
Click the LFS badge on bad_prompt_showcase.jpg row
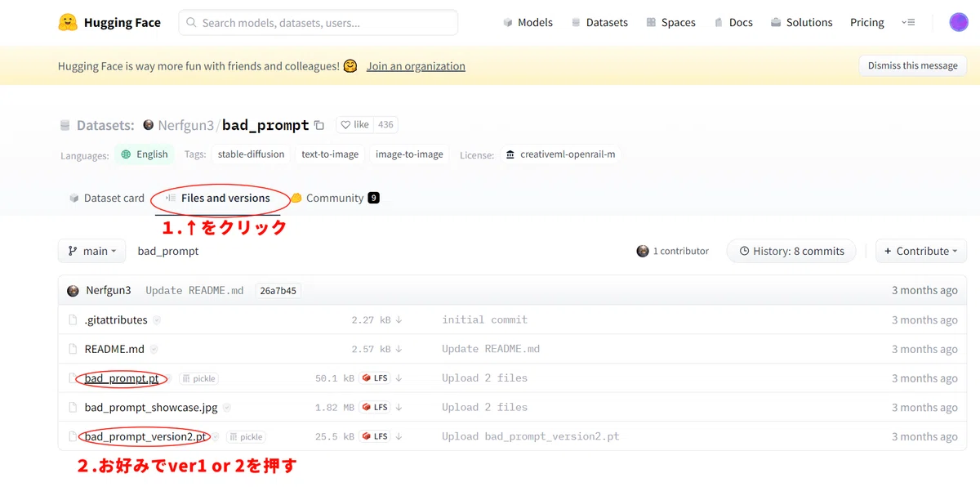tap(375, 407)
